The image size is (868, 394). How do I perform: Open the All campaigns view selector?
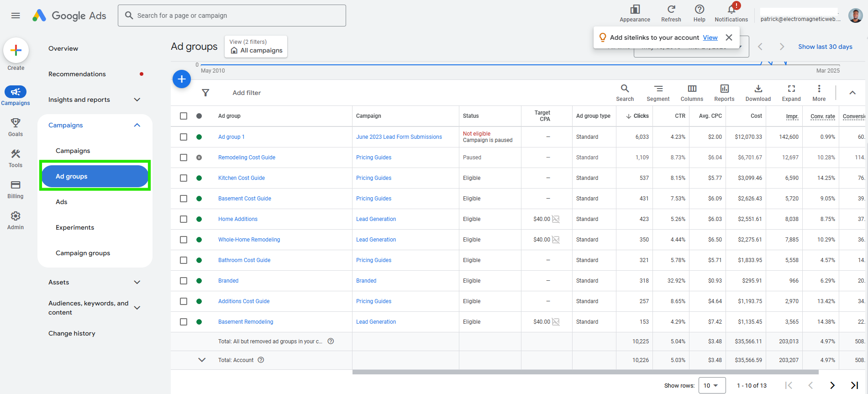tap(256, 47)
